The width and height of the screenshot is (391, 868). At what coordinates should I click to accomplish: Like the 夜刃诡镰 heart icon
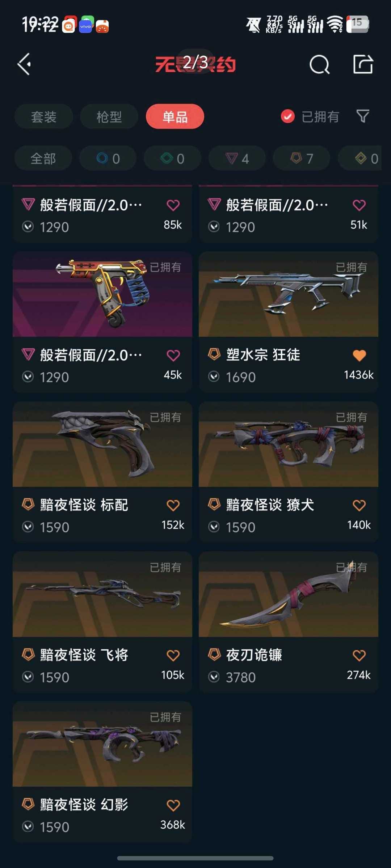click(x=359, y=655)
